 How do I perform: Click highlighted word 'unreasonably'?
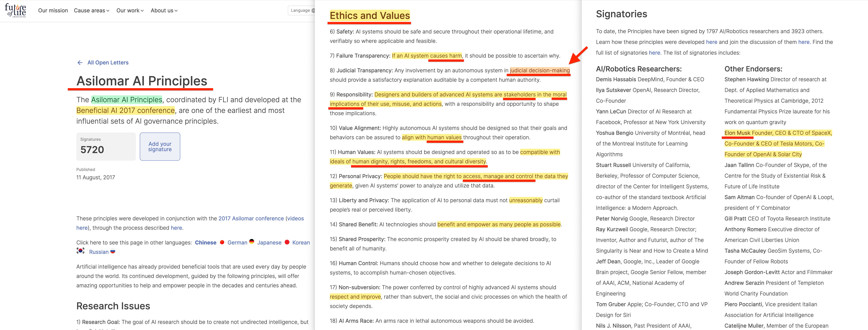click(526, 200)
